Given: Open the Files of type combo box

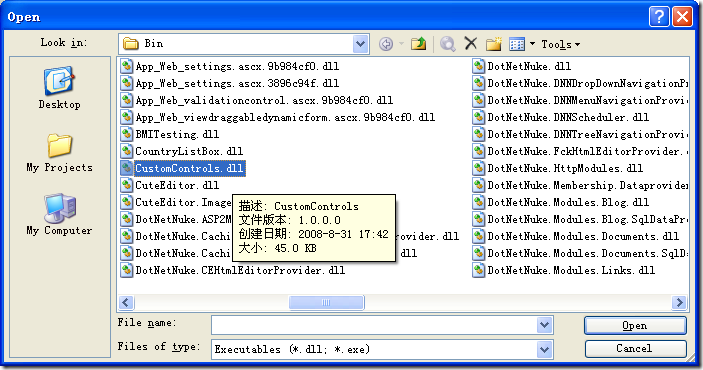Looking at the screenshot, I should click(382, 349).
